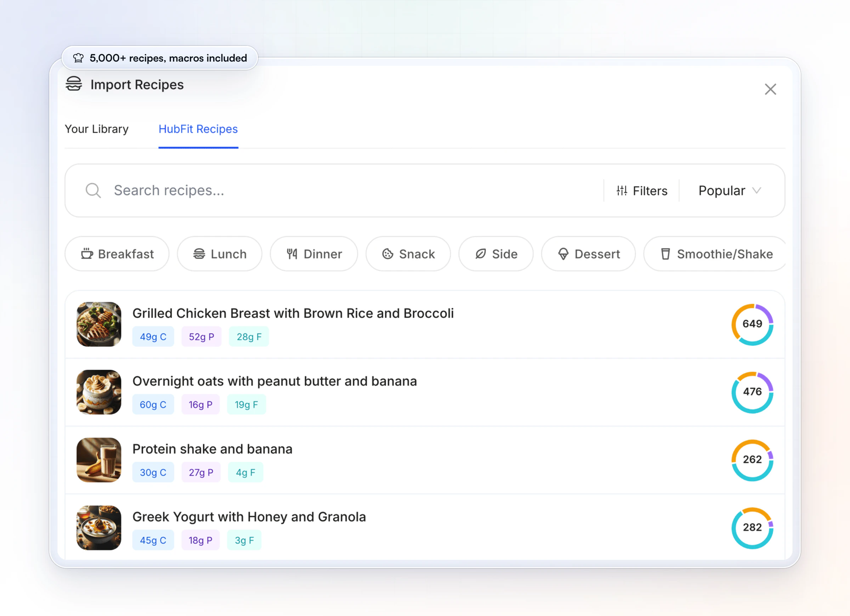
Task: Open the Overnight oats recipe thumbnail
Action: pyautogui.click(x=98, y=392)
